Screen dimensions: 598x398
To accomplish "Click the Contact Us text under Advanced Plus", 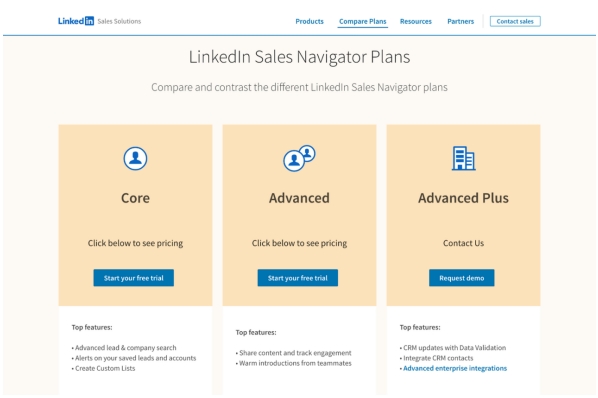I will tap(463, 243).
